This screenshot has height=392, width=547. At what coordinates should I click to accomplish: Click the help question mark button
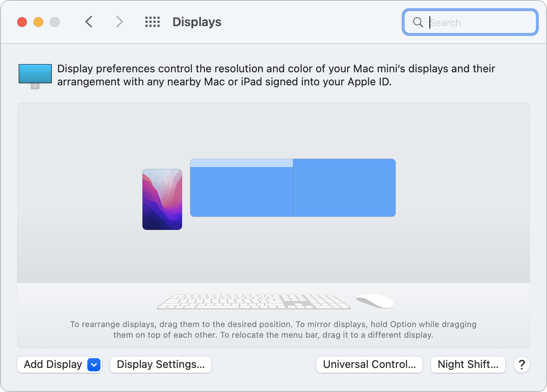522,365
